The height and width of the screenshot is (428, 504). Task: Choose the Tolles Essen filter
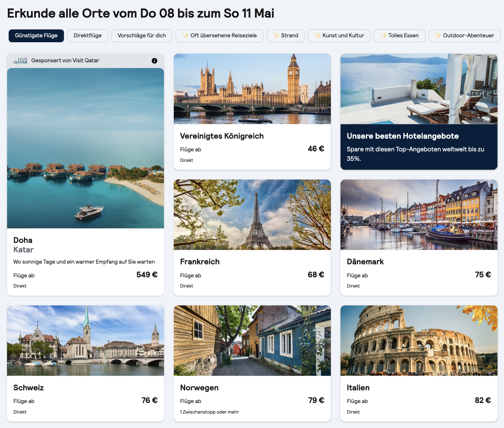click(x=399, y=36)
